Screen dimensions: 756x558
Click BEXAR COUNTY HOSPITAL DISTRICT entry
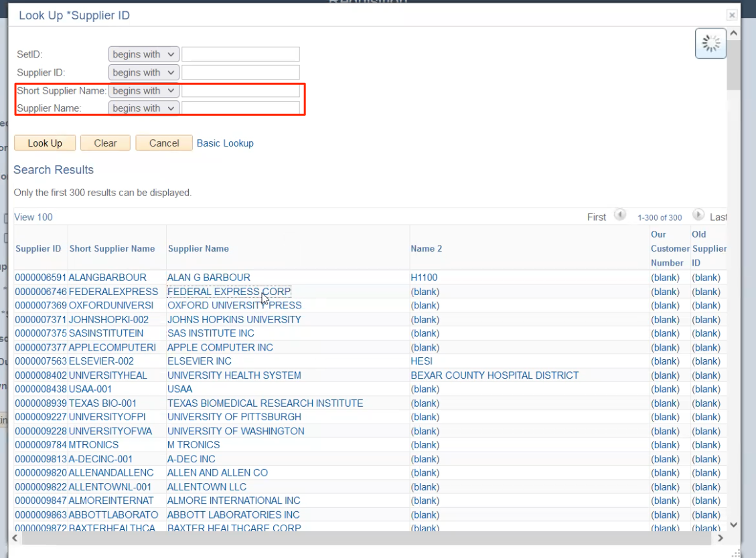click(x=495, y=375)
